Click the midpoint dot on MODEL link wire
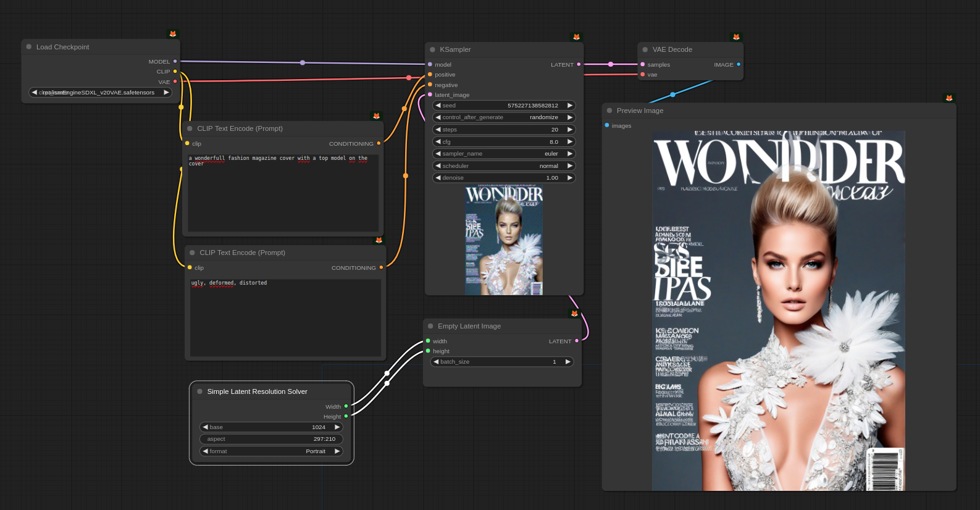Image resolution: width=980 pixels, height=510 pixels. click(303, 63)
